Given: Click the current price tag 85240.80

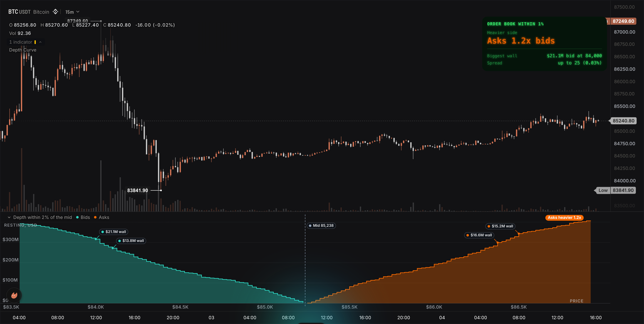Looking at the screenshot, I should [624, 121].
